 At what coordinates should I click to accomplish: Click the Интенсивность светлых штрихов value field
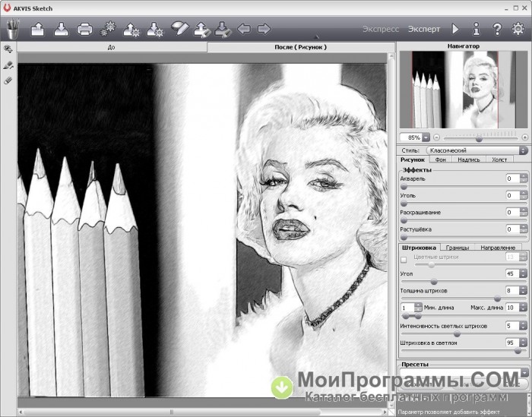[x=512, y=326]
